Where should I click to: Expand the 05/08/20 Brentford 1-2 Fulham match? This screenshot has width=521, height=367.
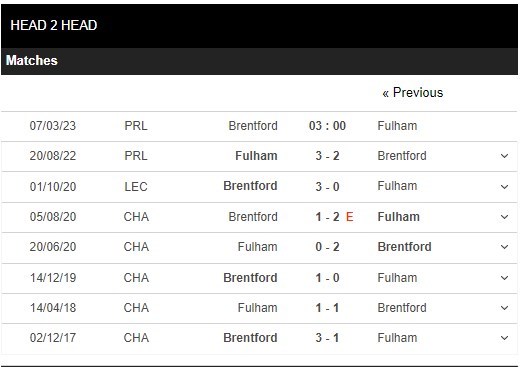coord(504,217)
